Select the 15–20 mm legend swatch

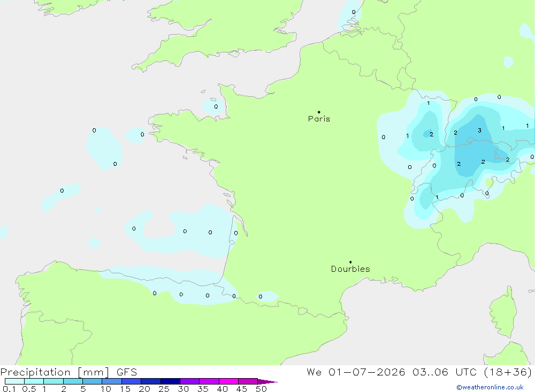point(132,381)
